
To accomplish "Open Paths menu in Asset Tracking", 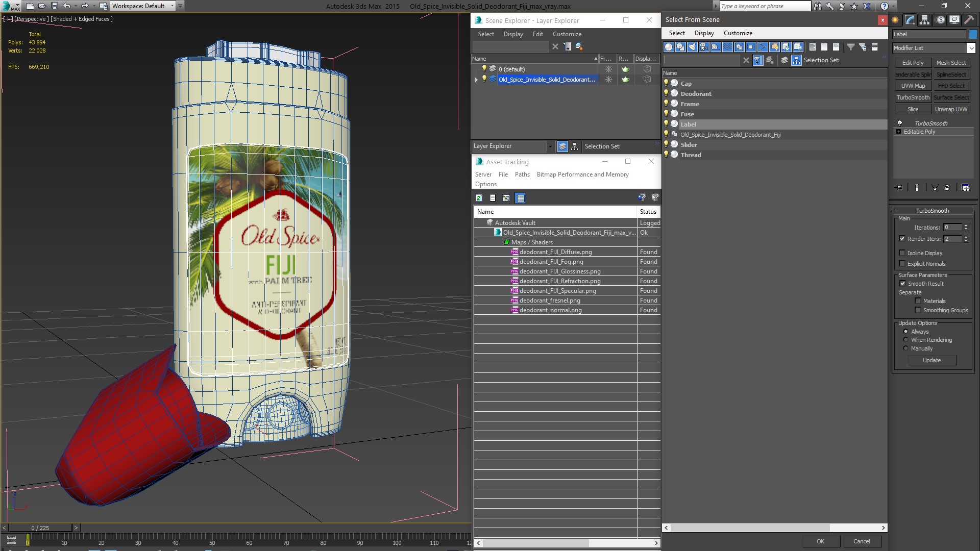I will 522,174.
